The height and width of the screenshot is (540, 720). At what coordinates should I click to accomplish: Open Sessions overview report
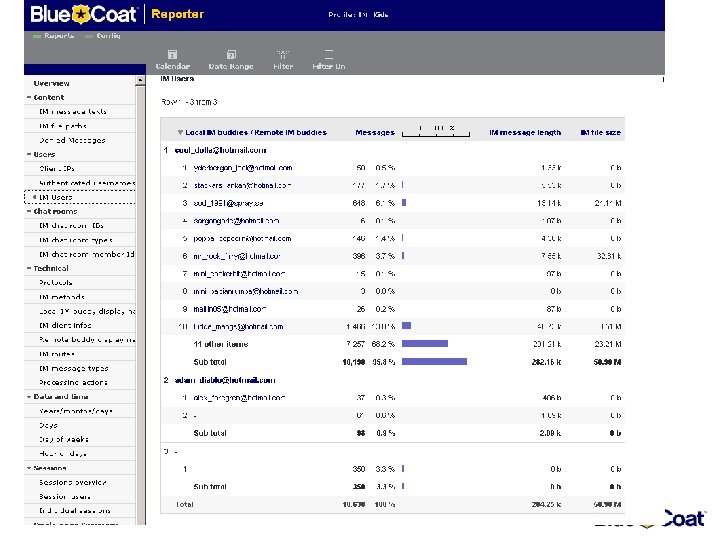click(x=72, y=482)
